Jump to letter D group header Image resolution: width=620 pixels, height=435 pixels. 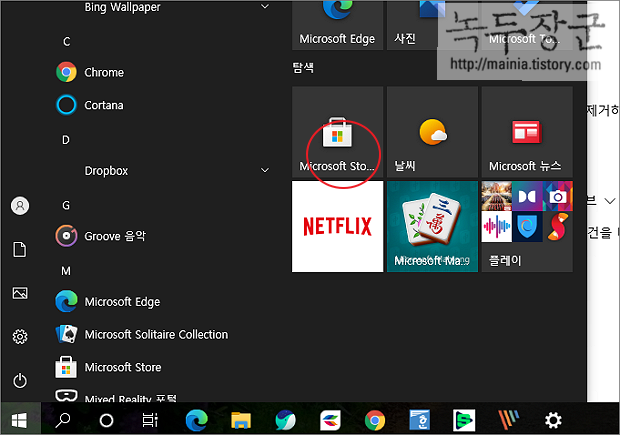[66, 140]
